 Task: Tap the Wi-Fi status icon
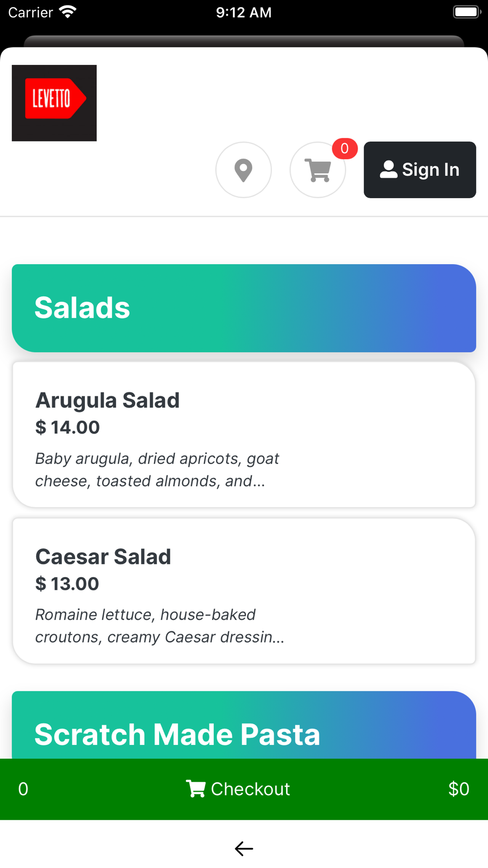[68, 12]
